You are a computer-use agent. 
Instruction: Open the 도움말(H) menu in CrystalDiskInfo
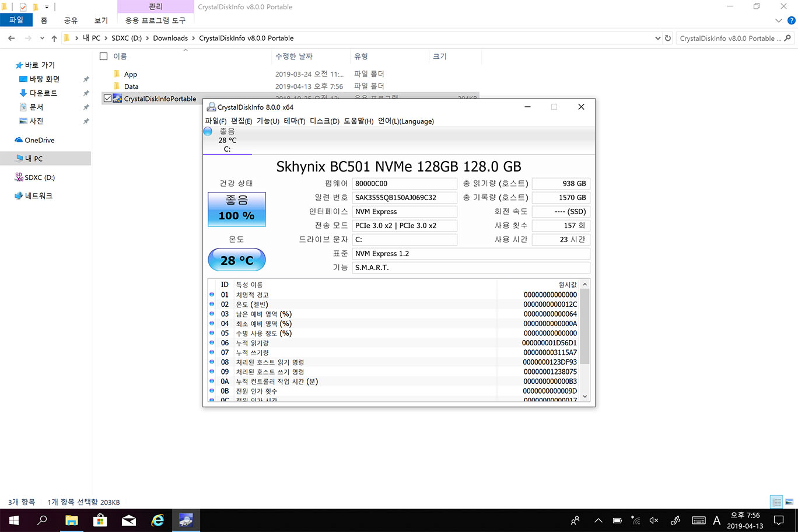[x=359, y=121]
